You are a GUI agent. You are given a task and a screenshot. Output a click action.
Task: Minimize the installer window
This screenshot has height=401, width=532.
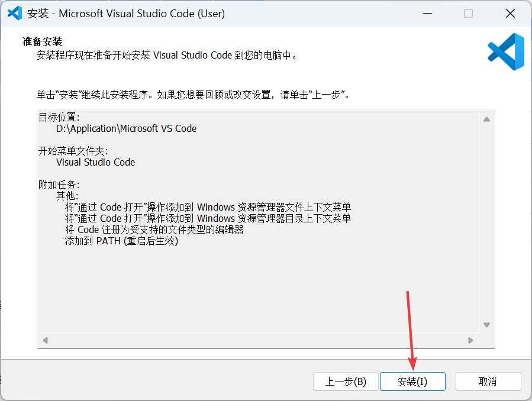(x=427, y=14)
